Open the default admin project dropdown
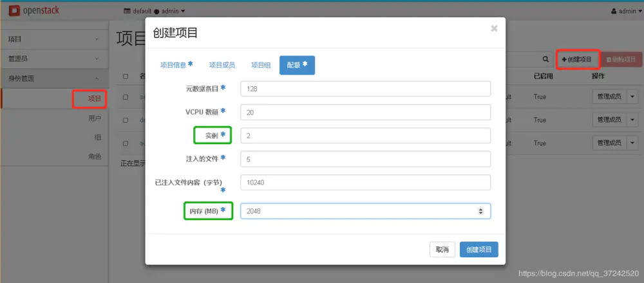Viewport: 644px width, 283px height. (x=155, y=11)
